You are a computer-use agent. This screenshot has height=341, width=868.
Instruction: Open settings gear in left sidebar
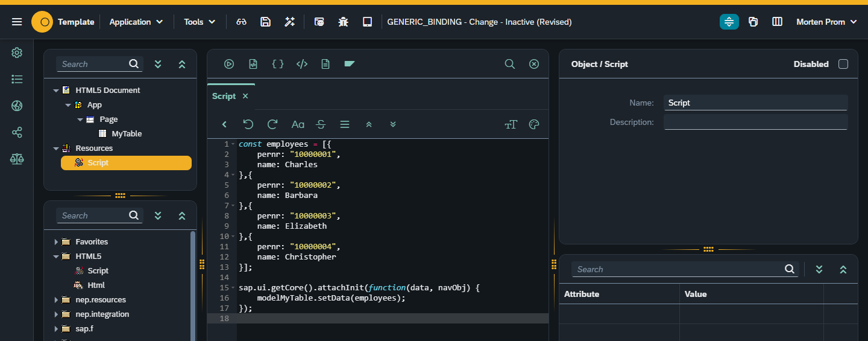coord(17,53)
